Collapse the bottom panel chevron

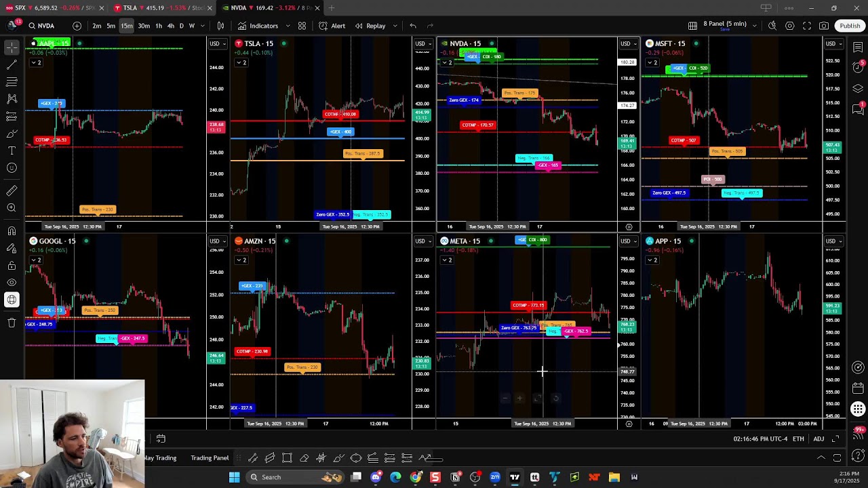click(821, 458)
